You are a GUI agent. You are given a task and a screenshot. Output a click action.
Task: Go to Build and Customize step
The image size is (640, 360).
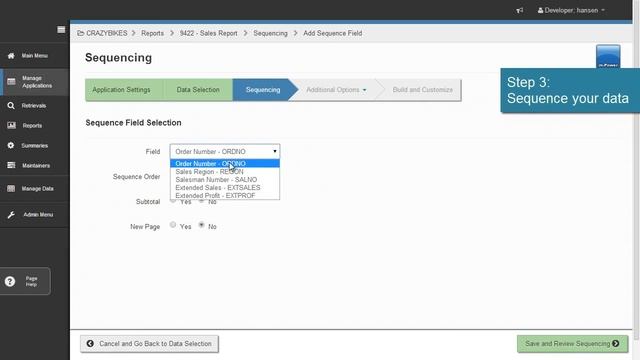click(x=422, y=90)
